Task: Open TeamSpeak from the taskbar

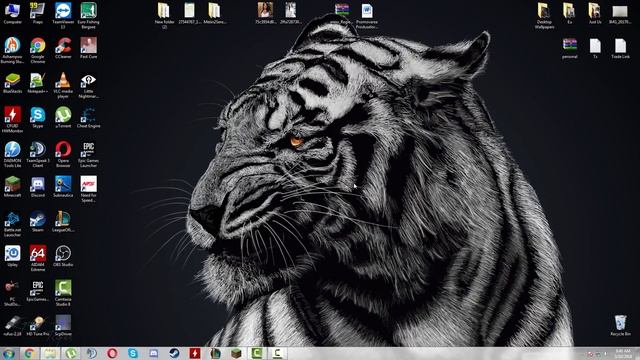Action: pos(91,353)
